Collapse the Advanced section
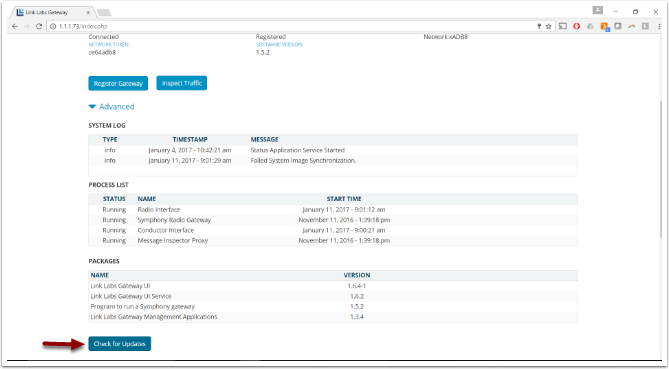 (112, 107)
